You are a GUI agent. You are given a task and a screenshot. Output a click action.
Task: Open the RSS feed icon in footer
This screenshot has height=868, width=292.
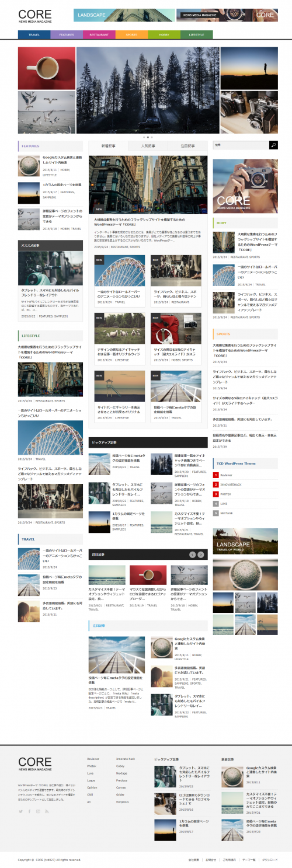[x=46, y=811]
